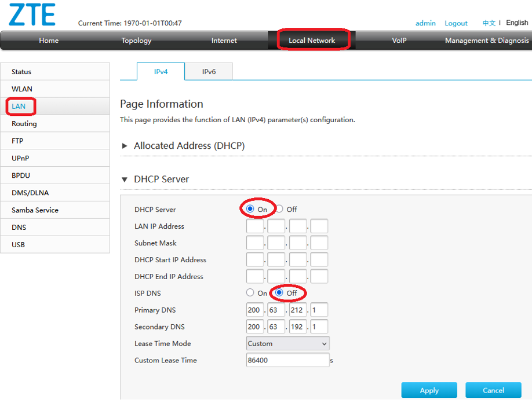Navigate to the FTP section
Screen dimensions: 532x403
(16, 141)
